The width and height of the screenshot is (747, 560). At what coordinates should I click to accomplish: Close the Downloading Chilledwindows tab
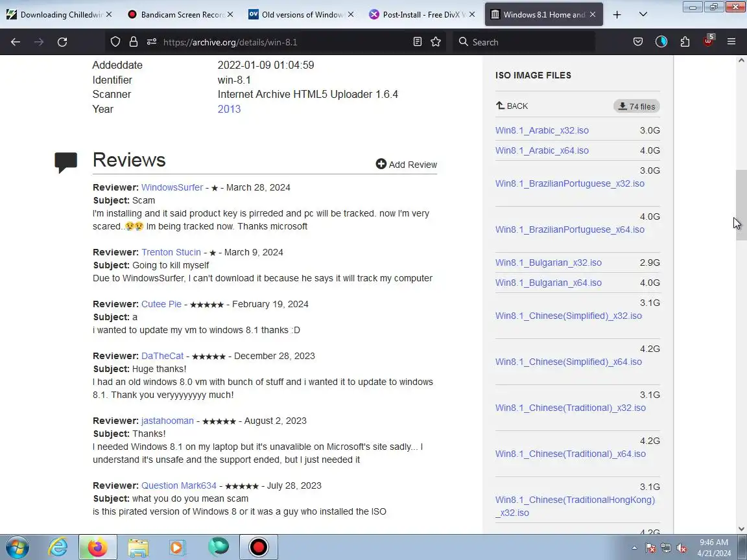pyautogui.click(x=109, y=14)
